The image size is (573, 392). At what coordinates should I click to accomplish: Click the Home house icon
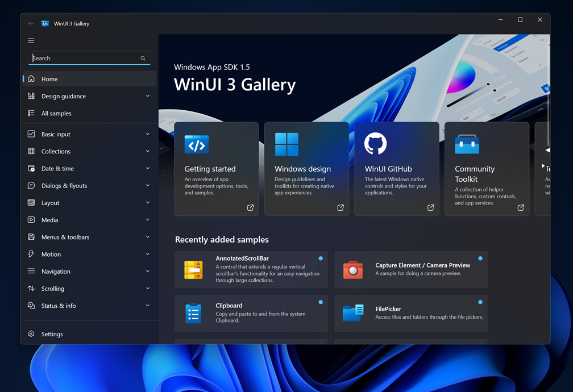coord(31,78)
